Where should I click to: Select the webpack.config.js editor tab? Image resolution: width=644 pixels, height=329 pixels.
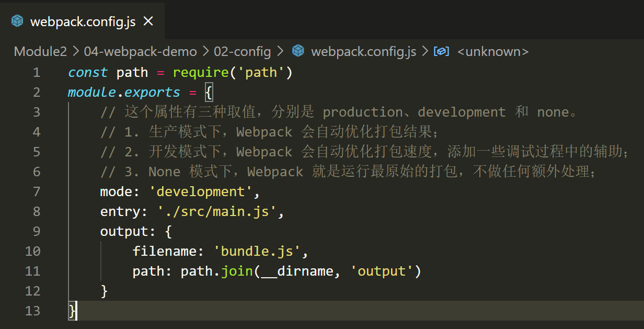(83, 21)
